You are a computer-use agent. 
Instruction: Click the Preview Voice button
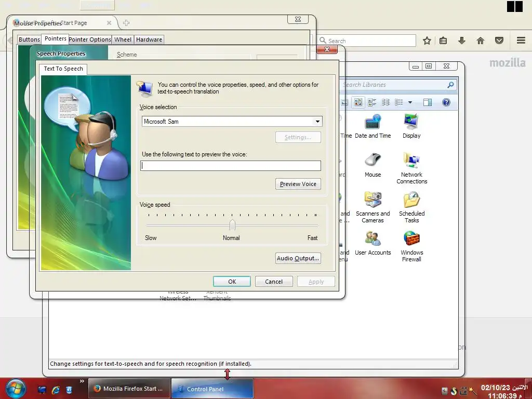point(298,184)
